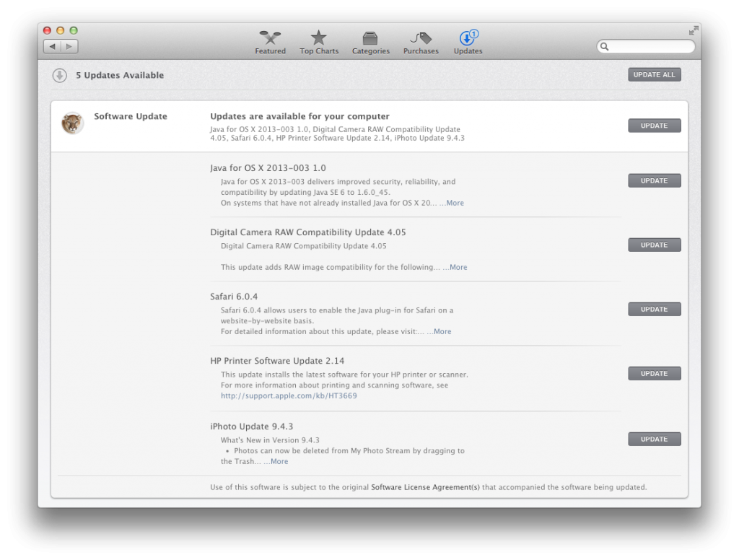Expand the Java for OS X description via More
The height and width of the screenshot is (560, 739).
point(454,203)
